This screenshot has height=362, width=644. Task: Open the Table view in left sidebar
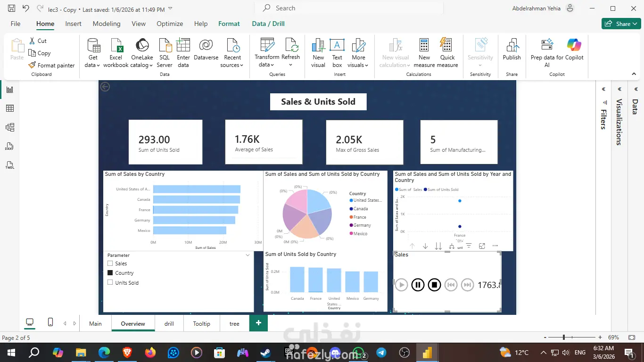(9, 108)
